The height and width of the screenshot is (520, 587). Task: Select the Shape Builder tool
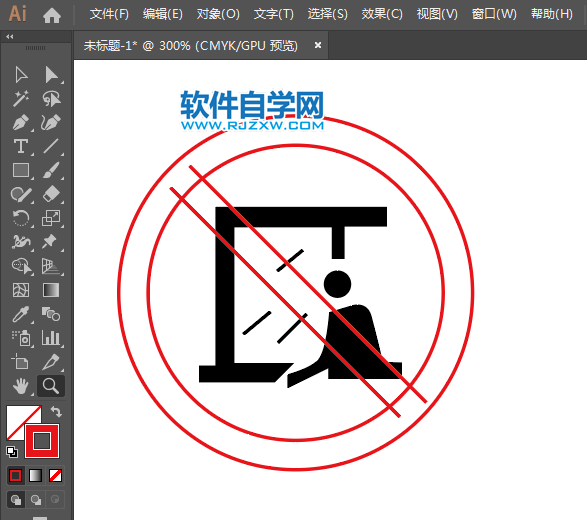tap(22, 266)
